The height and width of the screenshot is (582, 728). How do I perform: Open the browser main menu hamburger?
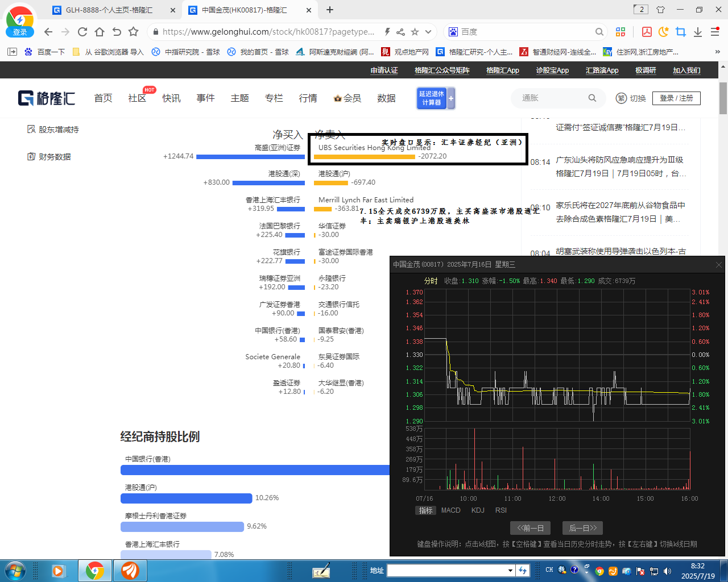[x=715, y=32]
